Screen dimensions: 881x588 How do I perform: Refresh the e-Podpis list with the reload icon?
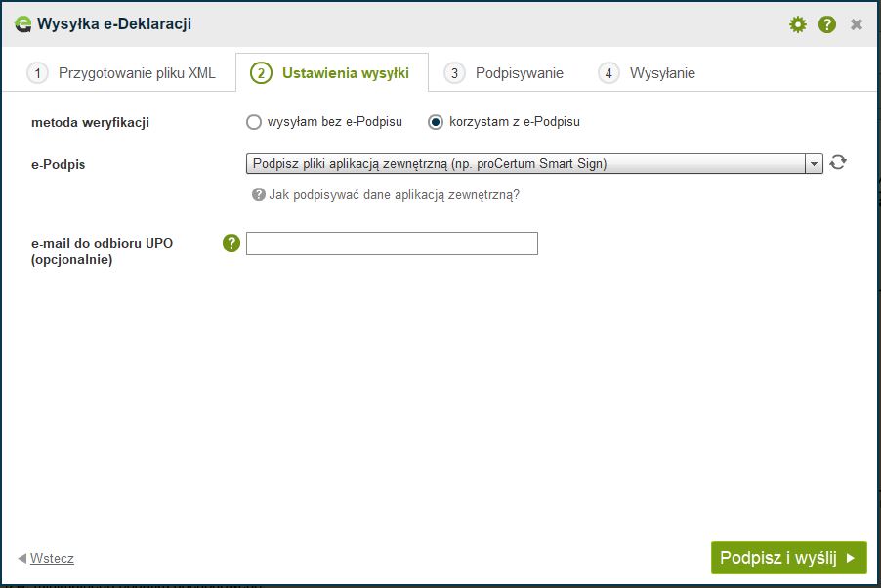click(x=837, y=163)
